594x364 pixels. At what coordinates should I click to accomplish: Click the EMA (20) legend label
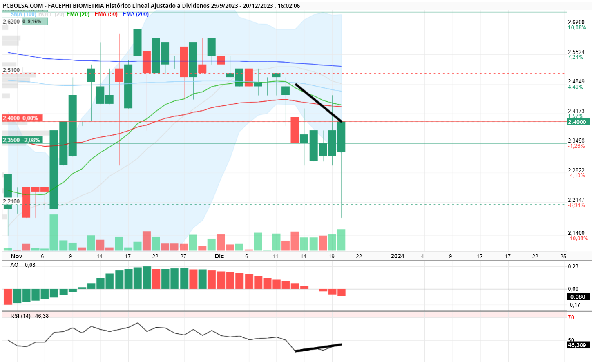point(78,14)
